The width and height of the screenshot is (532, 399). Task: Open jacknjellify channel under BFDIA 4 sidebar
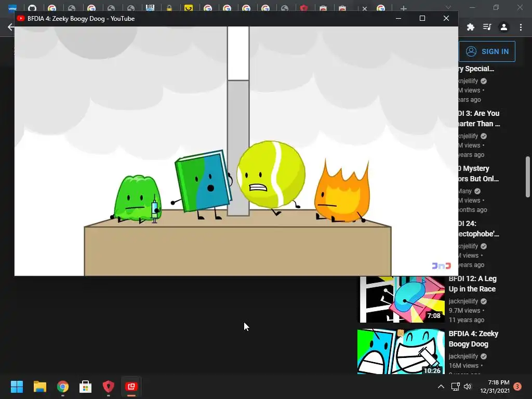coord(463,356)
